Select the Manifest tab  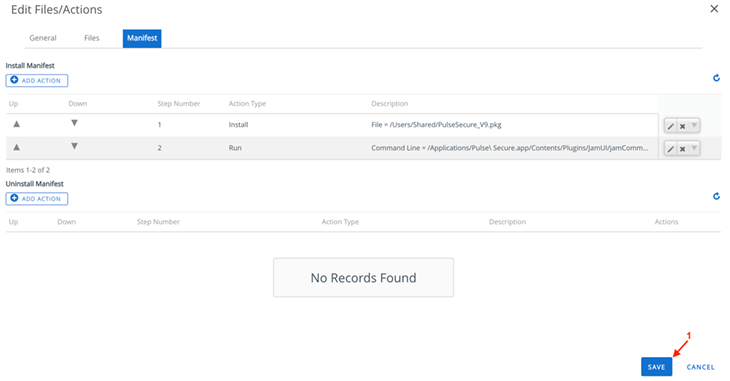pos(142,38)
